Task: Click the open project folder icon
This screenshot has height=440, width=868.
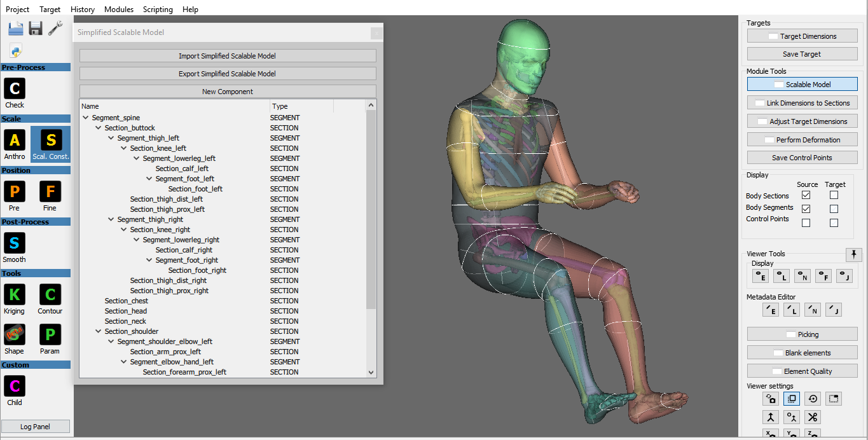Action: click(16, 28)
